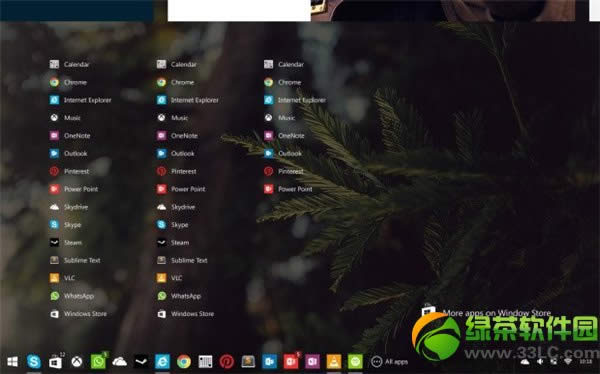Select Sublime Text in the first app column
The width and height of the screenshot is (600, 374).
[x=75, y=260]
